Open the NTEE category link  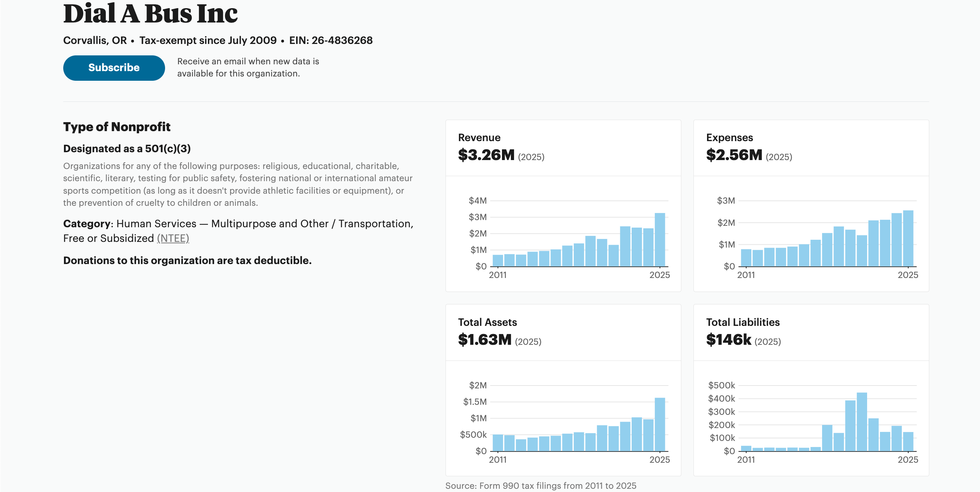click(x=173, y=238)
